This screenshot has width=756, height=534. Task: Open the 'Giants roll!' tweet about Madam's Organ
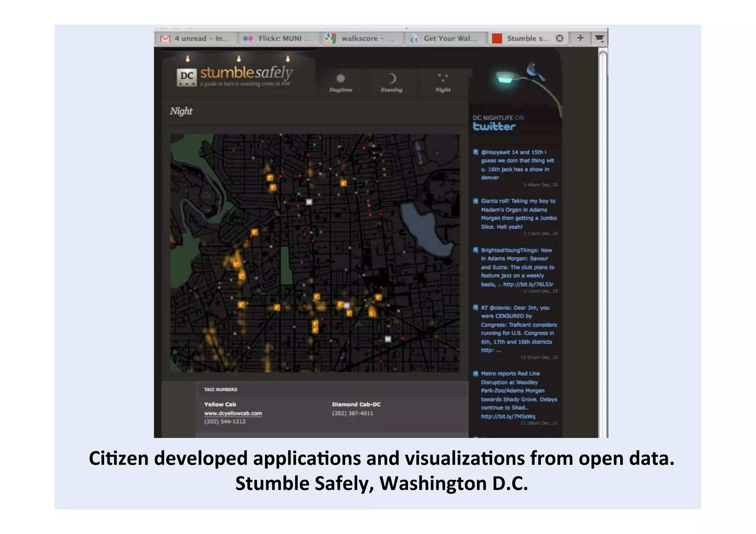coord(518,214)
